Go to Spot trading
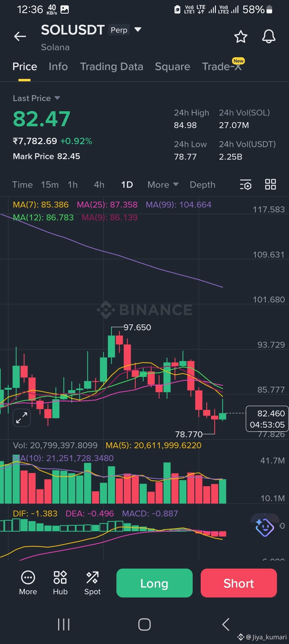This screenshot has width=289, height=644. [92, 583]
